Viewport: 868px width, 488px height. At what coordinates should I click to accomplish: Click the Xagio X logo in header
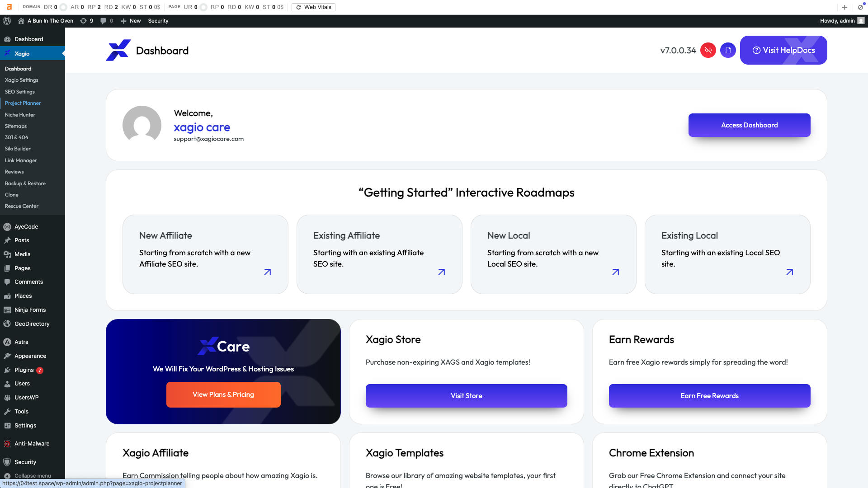click(118, 50)
